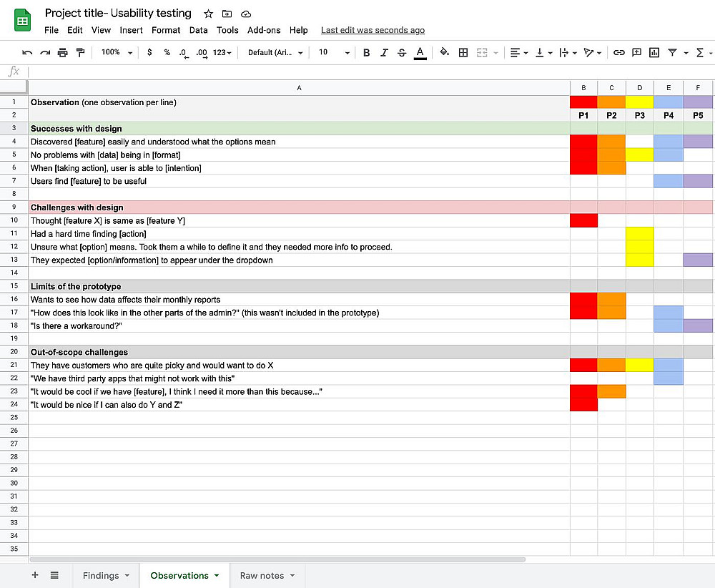Select the paint format tool

pyautogui.click(x=80, y=52)
